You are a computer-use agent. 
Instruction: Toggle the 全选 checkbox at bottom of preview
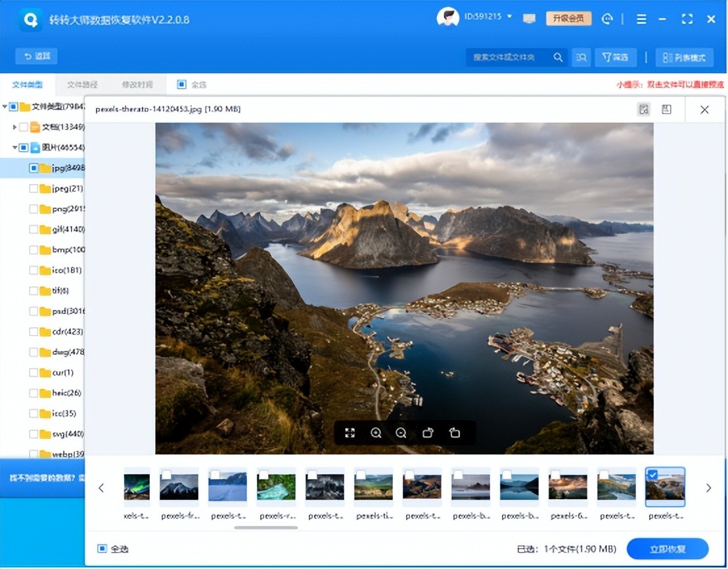102,549
